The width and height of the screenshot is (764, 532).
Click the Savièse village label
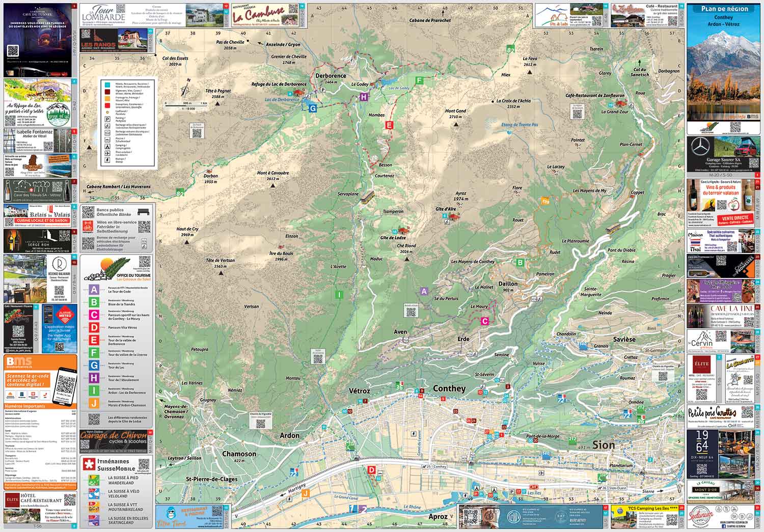(624, 340)
